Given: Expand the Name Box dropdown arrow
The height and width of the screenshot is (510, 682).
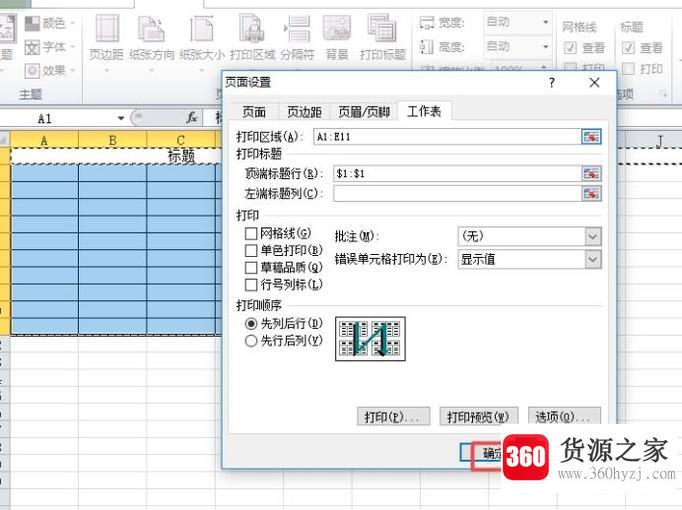Looking at the screenshot, I should [x=121, y=118].
